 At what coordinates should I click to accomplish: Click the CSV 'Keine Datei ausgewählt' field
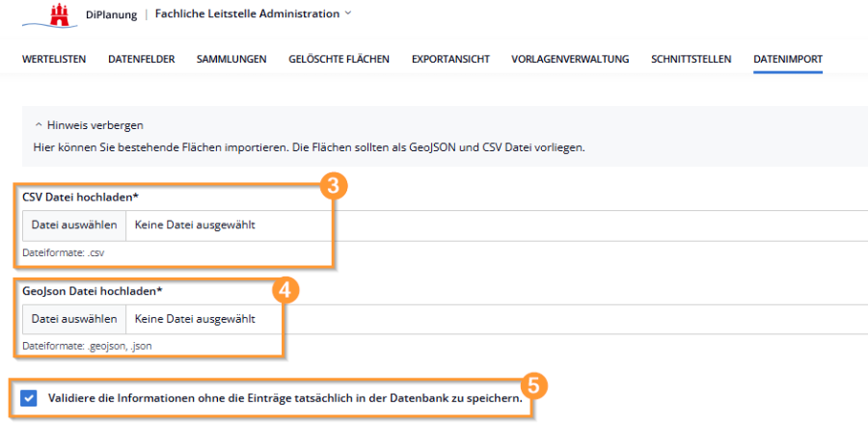click(x=195, y=225)
